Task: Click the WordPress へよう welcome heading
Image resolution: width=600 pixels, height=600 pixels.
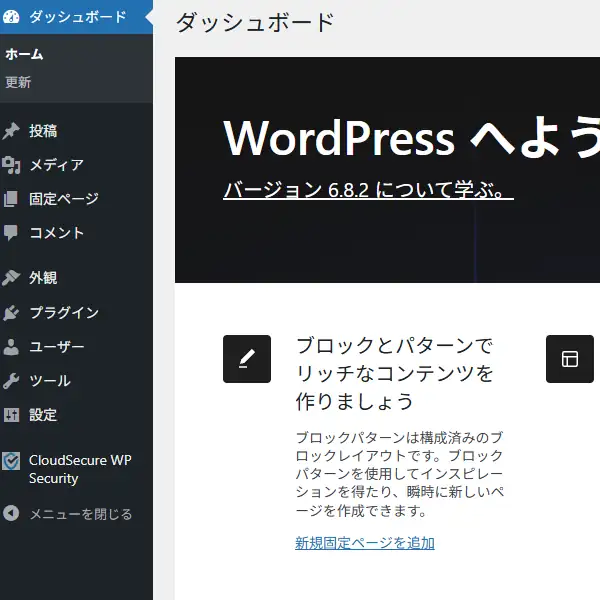Action: tap(411, 138)
